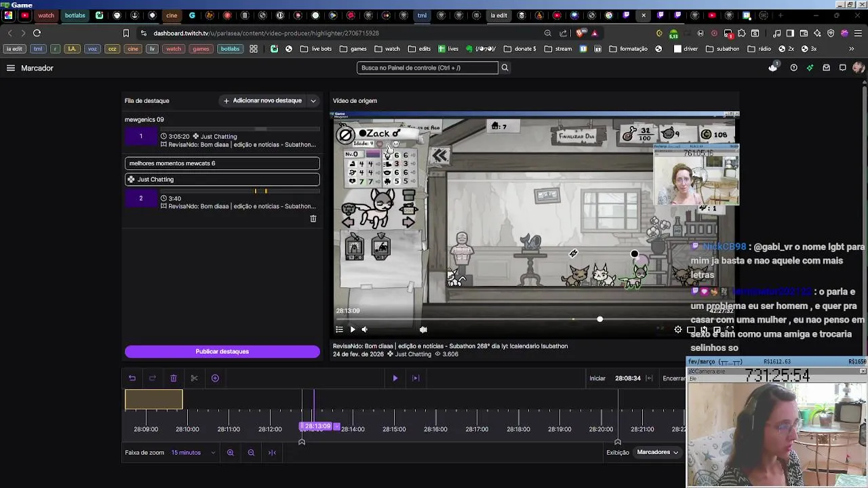Play the source video in the player

coord(353,329)
